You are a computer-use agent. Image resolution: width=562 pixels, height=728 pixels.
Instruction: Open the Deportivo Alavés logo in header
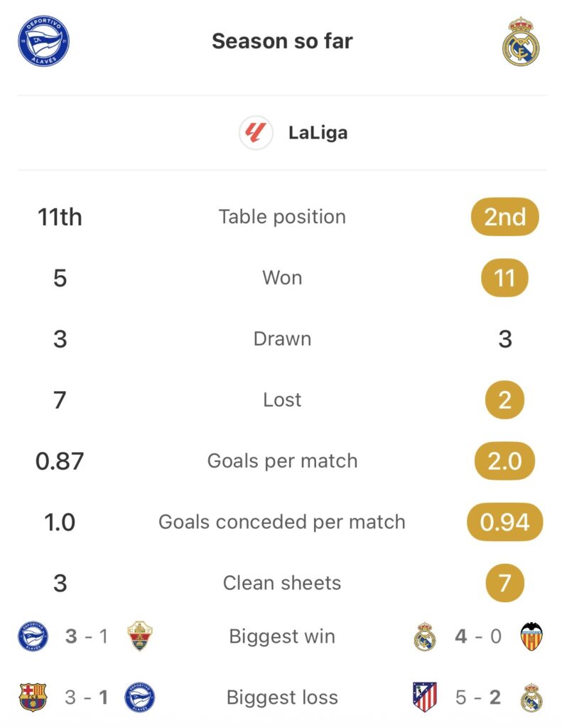coord(43,41)
